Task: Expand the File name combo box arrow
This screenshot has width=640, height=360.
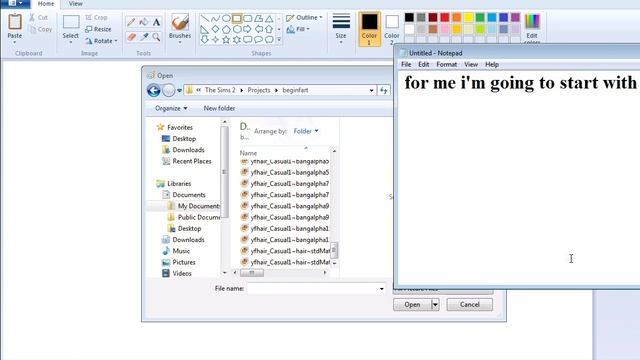Action: tap(382, 289)
